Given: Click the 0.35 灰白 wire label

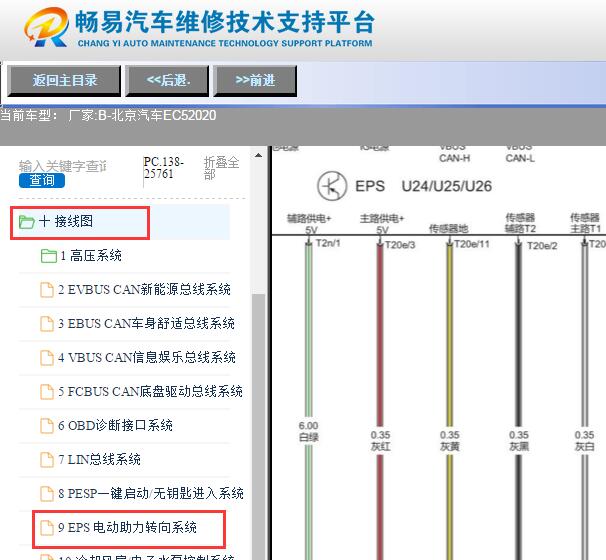Looking at the screenshot, I should (x=584, y=441).
